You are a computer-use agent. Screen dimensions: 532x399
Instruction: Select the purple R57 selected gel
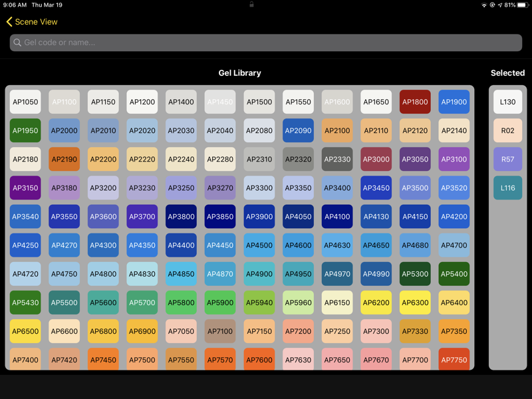click(508, 160)
